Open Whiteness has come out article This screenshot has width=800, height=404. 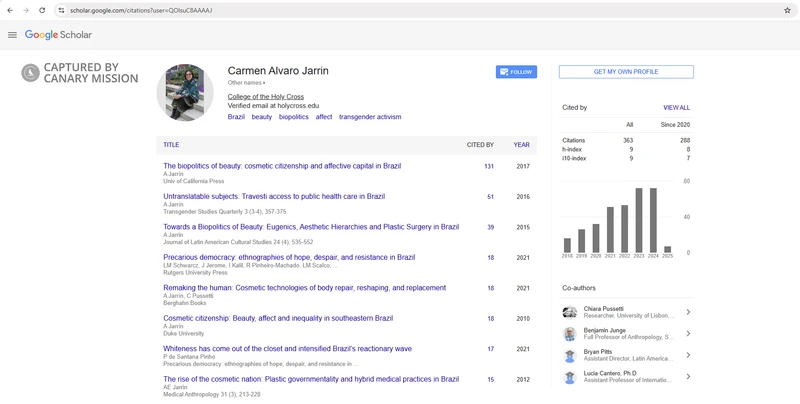tap(287, 349)
